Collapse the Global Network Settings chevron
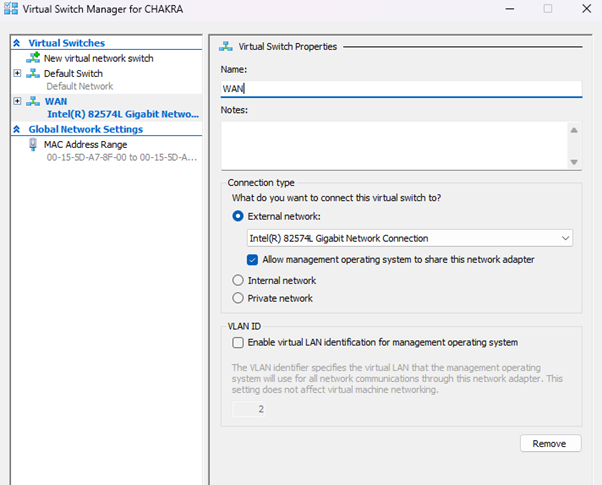602x485 pixels. pyautogui.click(x=17, y=129)
